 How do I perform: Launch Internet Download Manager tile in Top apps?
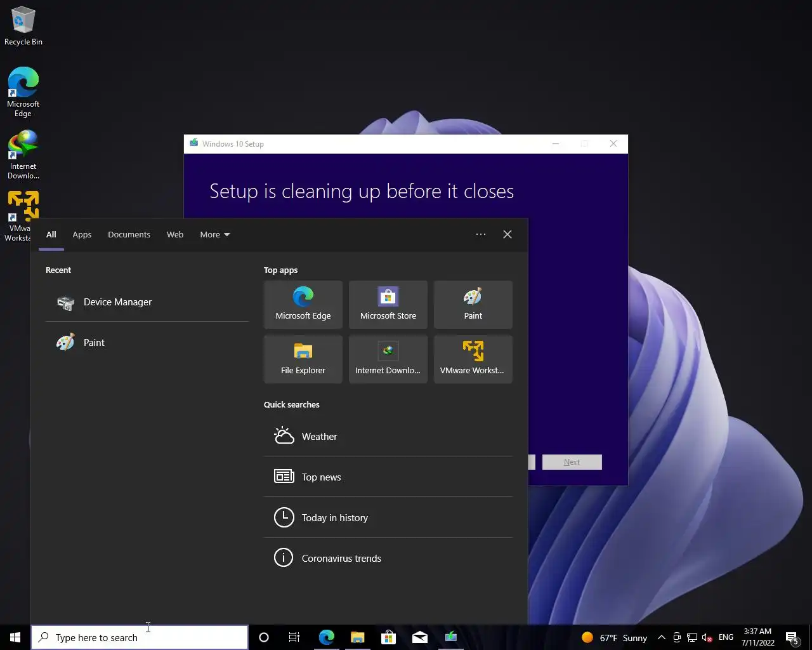coord(388,359)
